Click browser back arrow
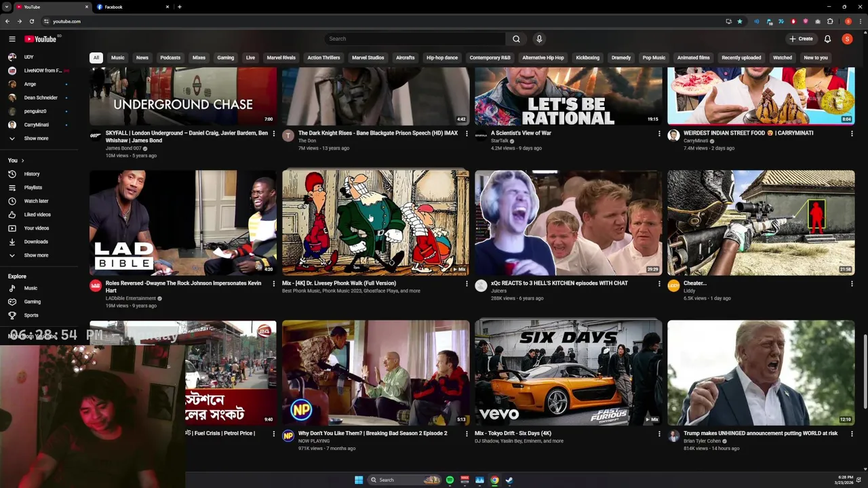Image resolution: width=868 pixels, height=488 pixels. (7, 21)
